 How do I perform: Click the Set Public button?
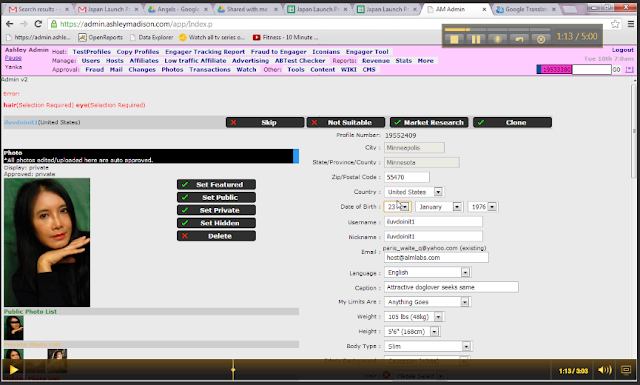[x=216, y=198]
